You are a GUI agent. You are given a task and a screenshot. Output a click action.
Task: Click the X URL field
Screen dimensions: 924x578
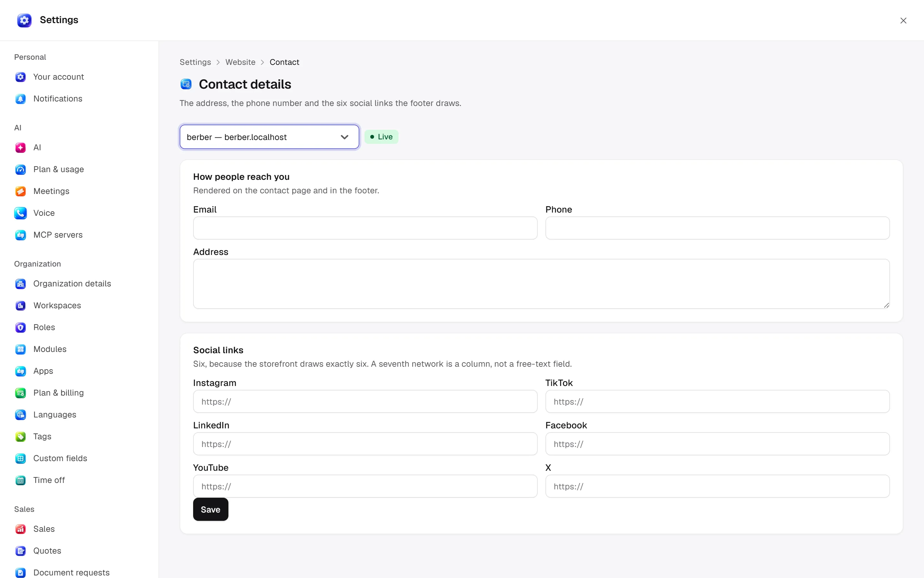pyautogui.click(x=717, y=486)
